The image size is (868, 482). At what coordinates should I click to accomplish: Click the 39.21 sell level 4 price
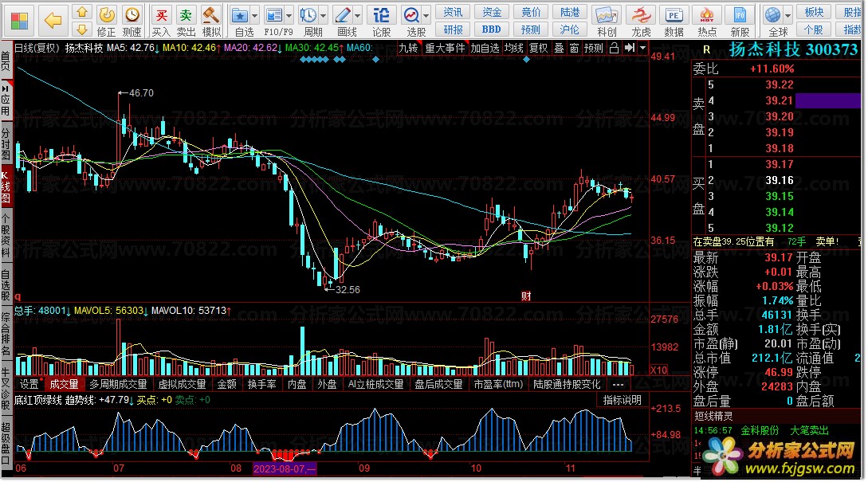pyautogui.click(x=780, y=100)
